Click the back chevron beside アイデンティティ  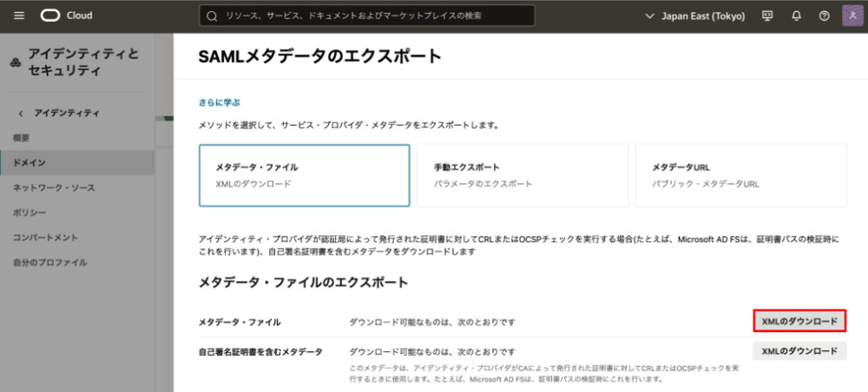(x=21, y=114)
